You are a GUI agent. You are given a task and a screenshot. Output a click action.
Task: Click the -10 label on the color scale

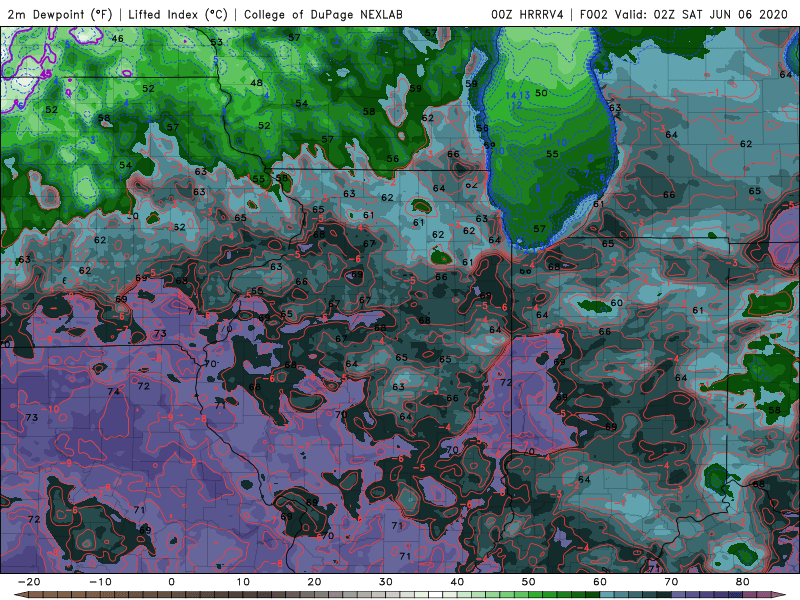pyautogui.click(x=100, y=582)
